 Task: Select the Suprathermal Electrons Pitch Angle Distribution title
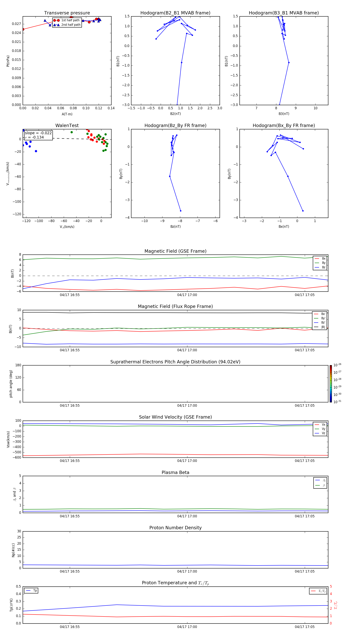point(175,362)
